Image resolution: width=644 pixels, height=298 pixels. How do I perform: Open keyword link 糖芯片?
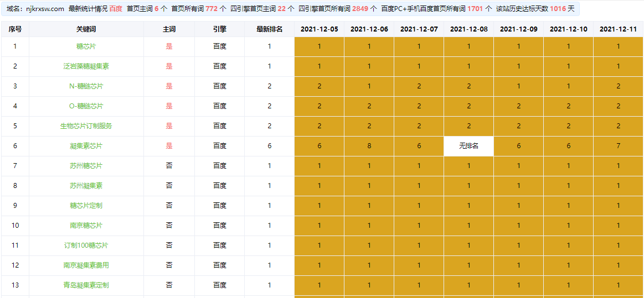pos(86,46)
